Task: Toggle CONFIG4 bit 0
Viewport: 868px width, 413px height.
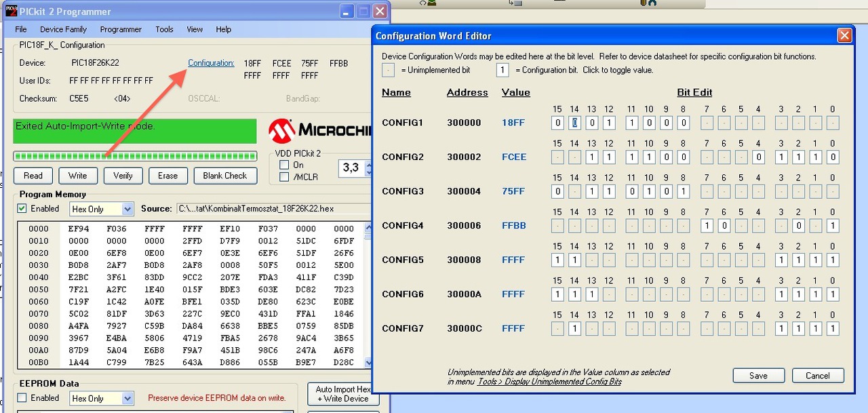Action: 833,225
